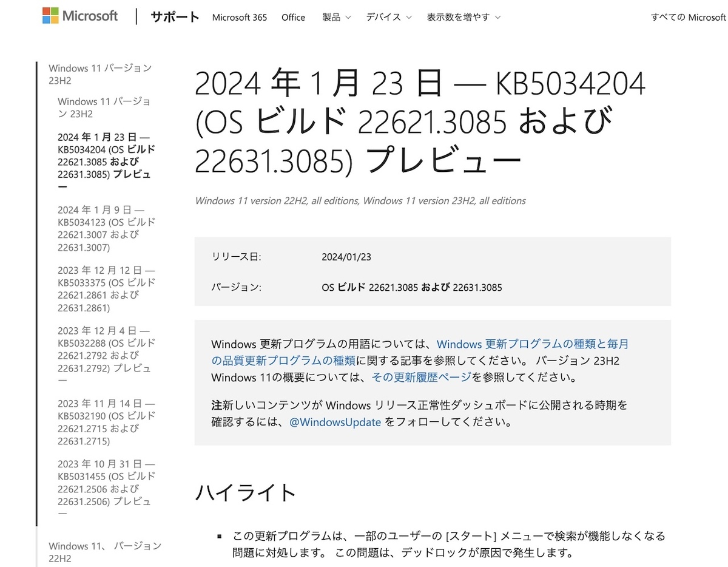Open Office in the top navigation

294,17
